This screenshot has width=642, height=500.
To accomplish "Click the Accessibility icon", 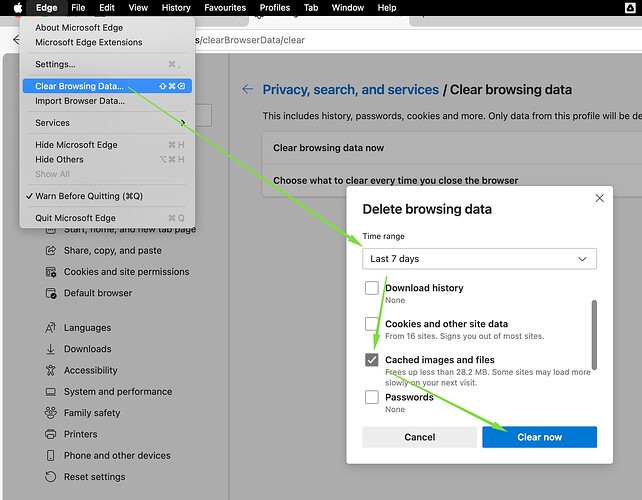I will click(x=50, y=370).
